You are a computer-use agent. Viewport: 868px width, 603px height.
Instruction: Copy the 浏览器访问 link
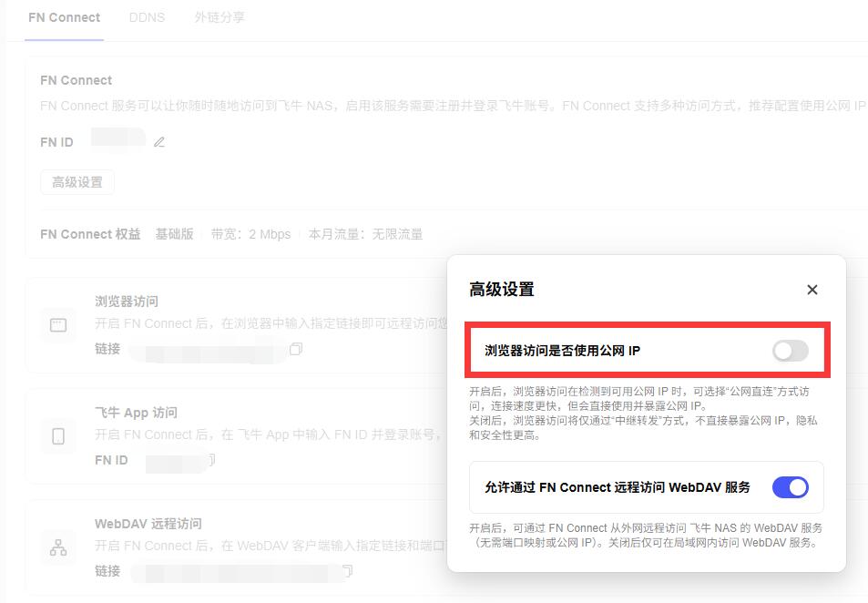(x=296, y=349)
